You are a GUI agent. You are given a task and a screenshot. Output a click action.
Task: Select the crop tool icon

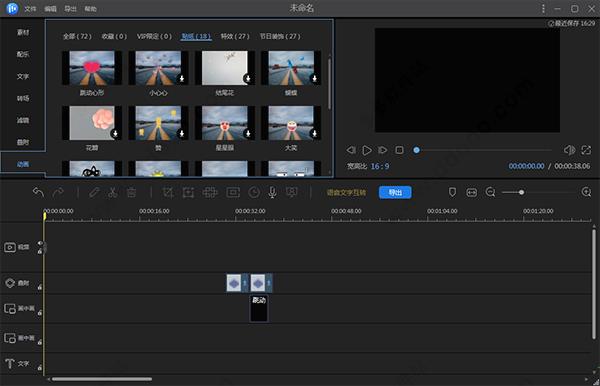(168, 192)
